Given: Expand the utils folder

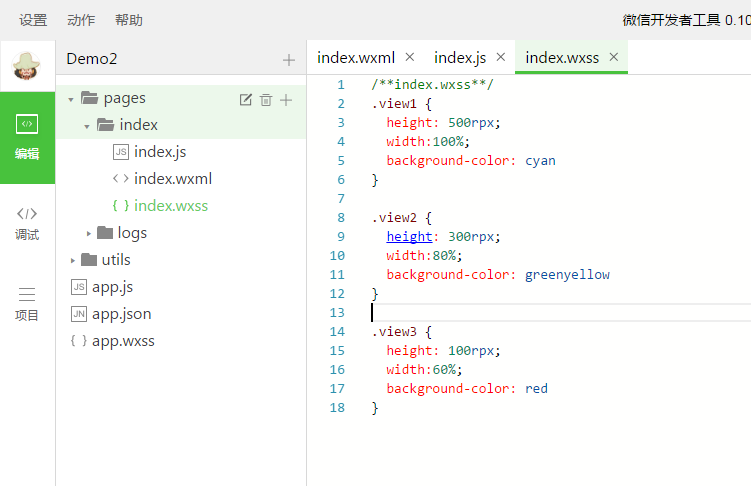Looking at the screenshot, I should point(72,260).
